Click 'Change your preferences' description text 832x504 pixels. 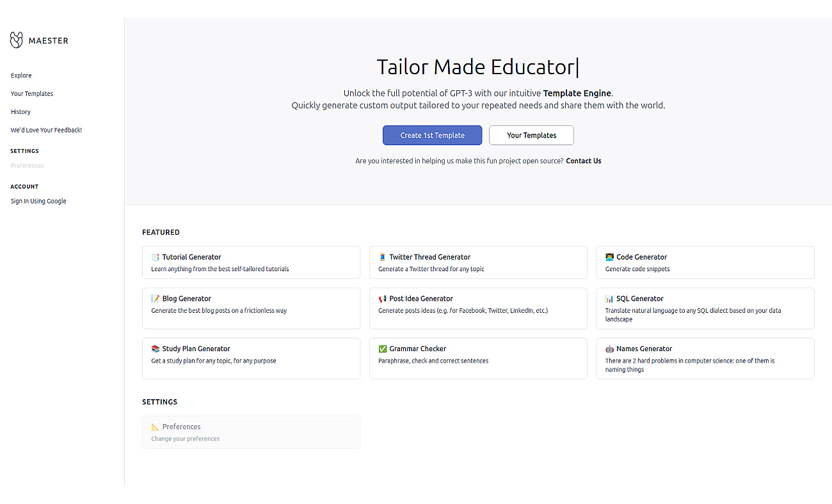(x=186, y=439)
